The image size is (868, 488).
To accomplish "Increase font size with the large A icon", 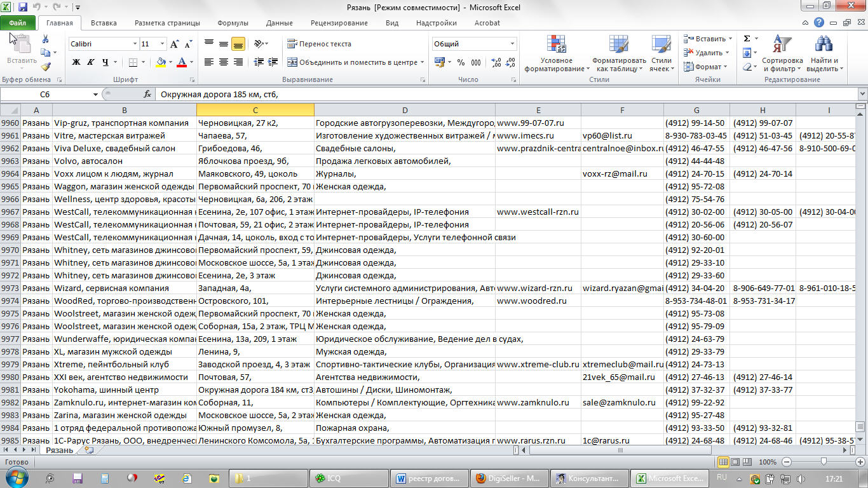I will (175, 44).
